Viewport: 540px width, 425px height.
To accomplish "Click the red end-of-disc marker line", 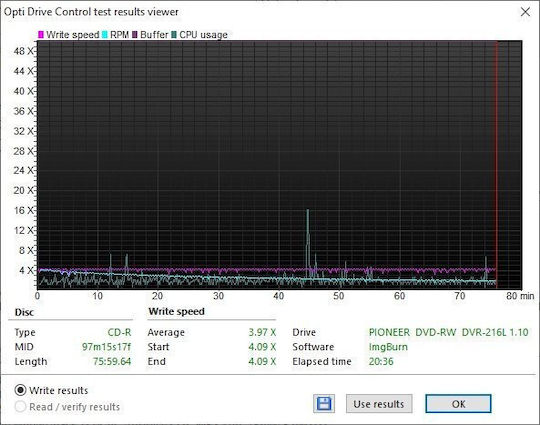I will coord(497,165).
